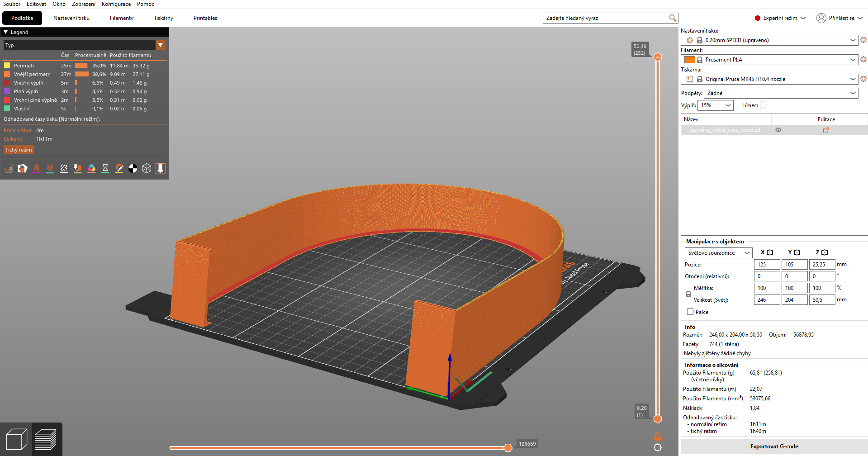This screenshot has width=868, height=456.
Task: Open print settings profile dropdown 0.20mm SPEED
Action: (x=769, y=40)
